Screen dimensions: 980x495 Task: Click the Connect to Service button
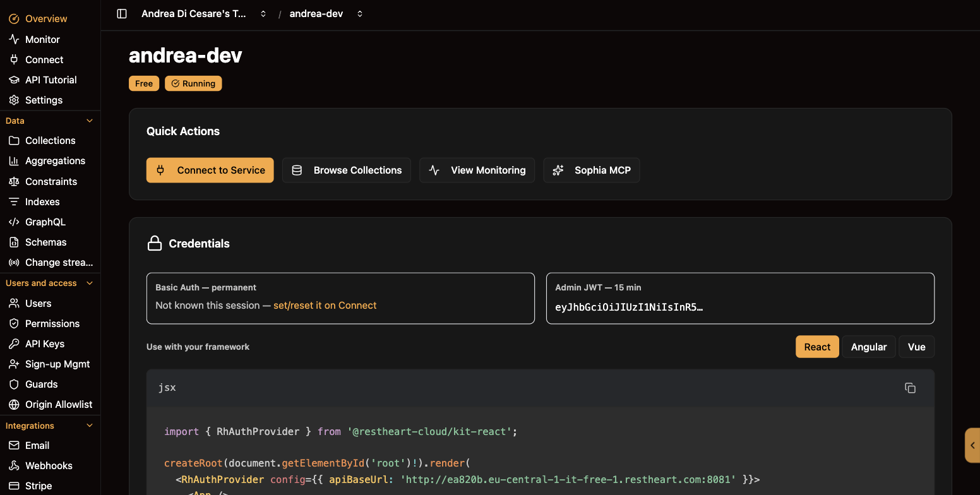(x=210, y=170)
